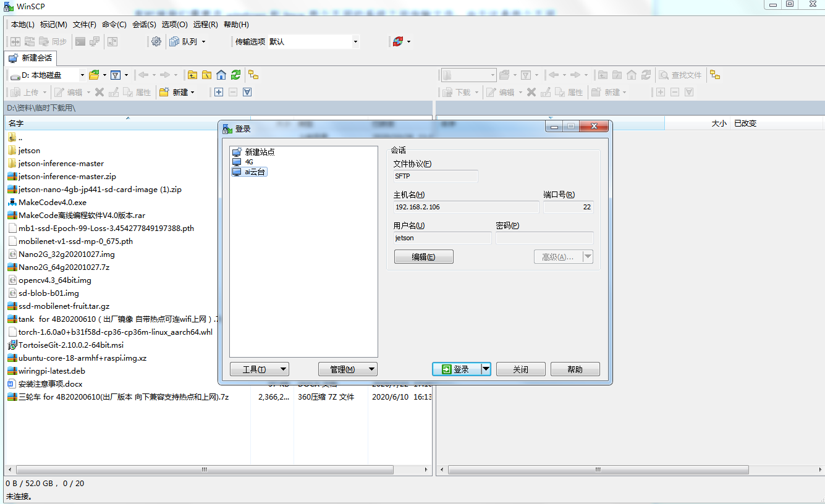Open the 本地(L) menu
This screenshot has width=825, height=504.
(x=23, y=25)
